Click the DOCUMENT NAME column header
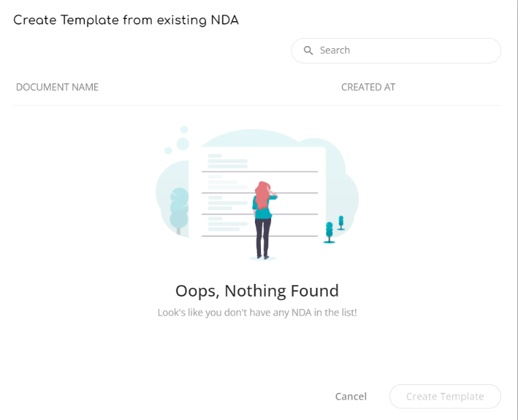Screen dimensions: 518x420 pos(57,87)
